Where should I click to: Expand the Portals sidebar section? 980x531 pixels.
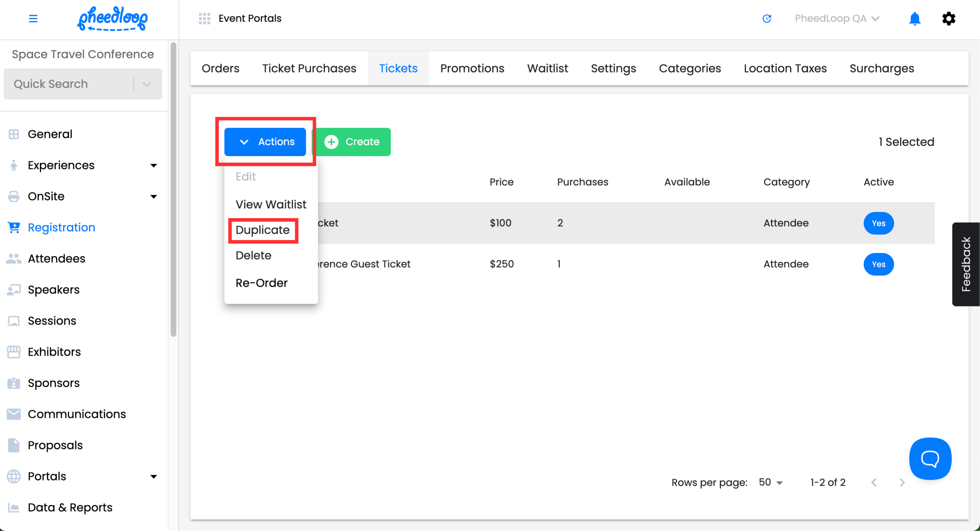tap(153, 476)
